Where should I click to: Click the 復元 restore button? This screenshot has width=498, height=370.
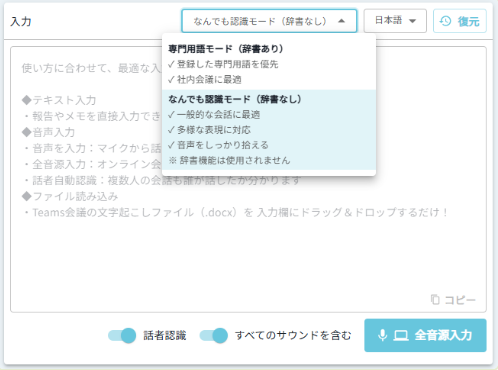pyautogui.click(x=460, y=21)
